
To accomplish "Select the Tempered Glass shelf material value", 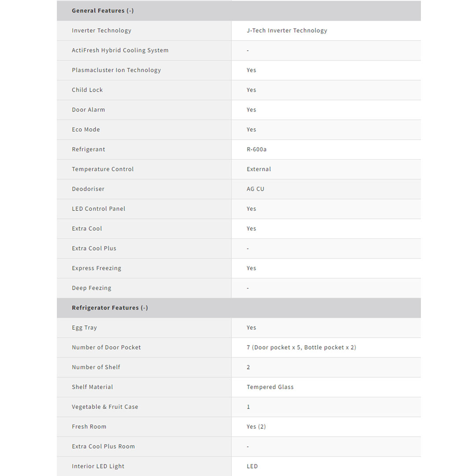I will 270,387.
